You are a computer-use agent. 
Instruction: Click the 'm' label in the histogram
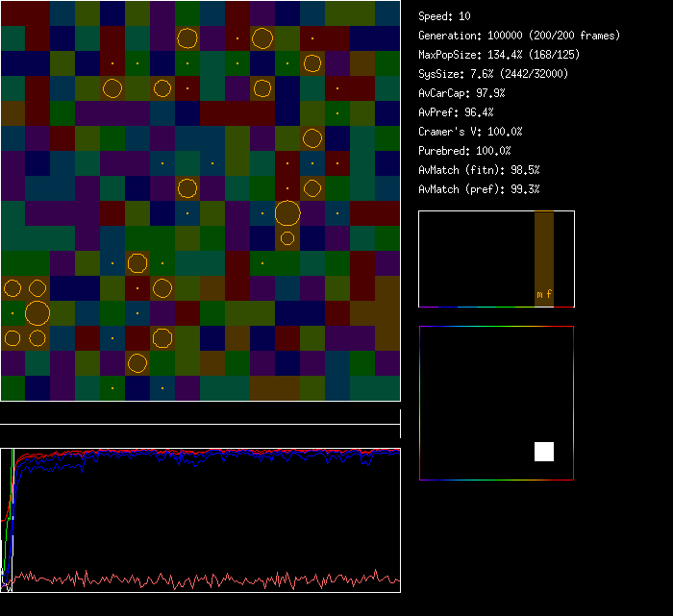tap(539, 294)
